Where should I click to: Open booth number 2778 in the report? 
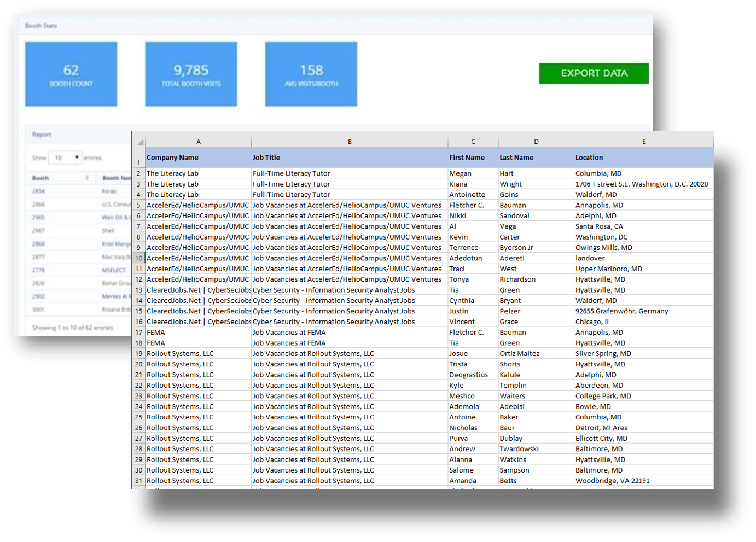coord(38,270)
